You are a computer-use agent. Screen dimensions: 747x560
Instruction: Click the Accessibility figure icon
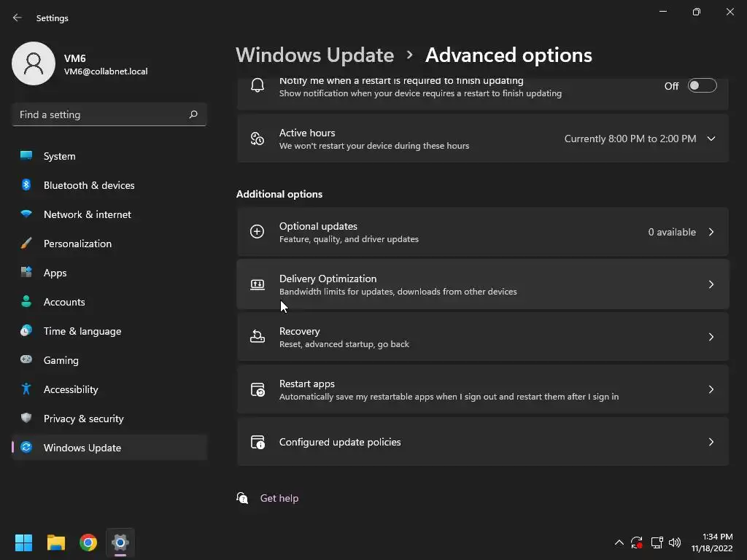click(26, 389)
